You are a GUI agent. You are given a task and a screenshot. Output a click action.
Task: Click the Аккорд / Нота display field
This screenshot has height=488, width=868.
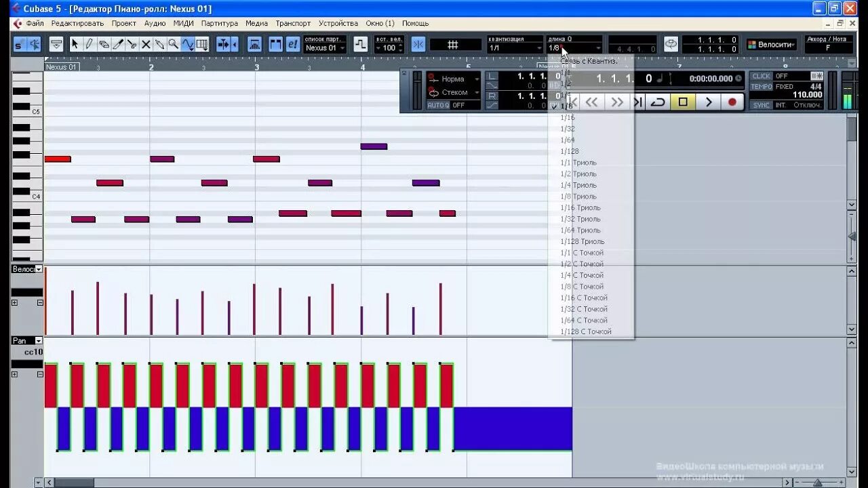pos(828,44)
